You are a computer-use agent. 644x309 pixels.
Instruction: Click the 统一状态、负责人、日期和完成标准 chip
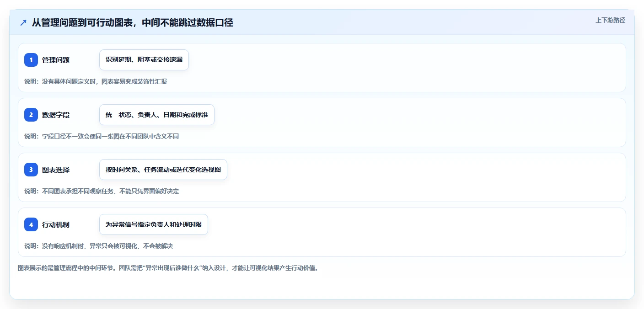(157, 115)
